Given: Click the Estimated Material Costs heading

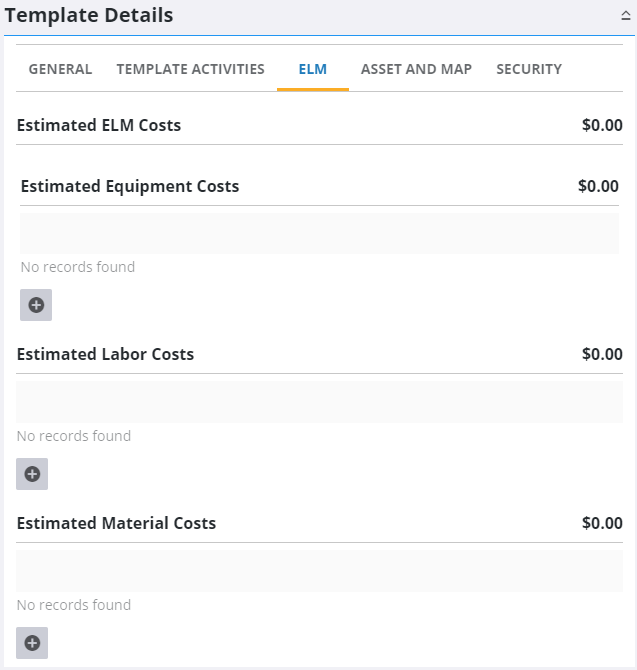Looking at the screenshot, I should pos(116,523).
